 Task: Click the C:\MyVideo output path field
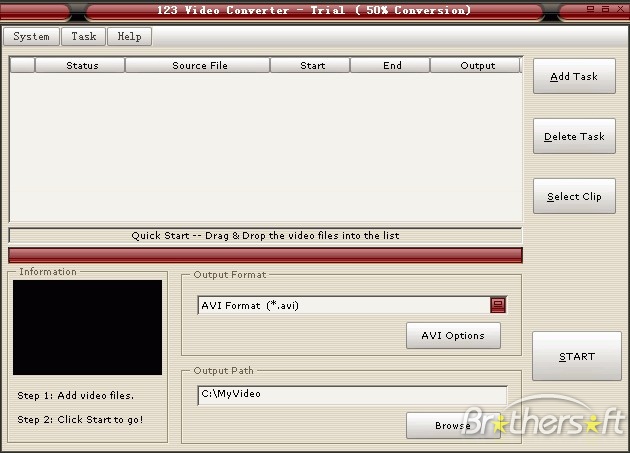[352, 395]
